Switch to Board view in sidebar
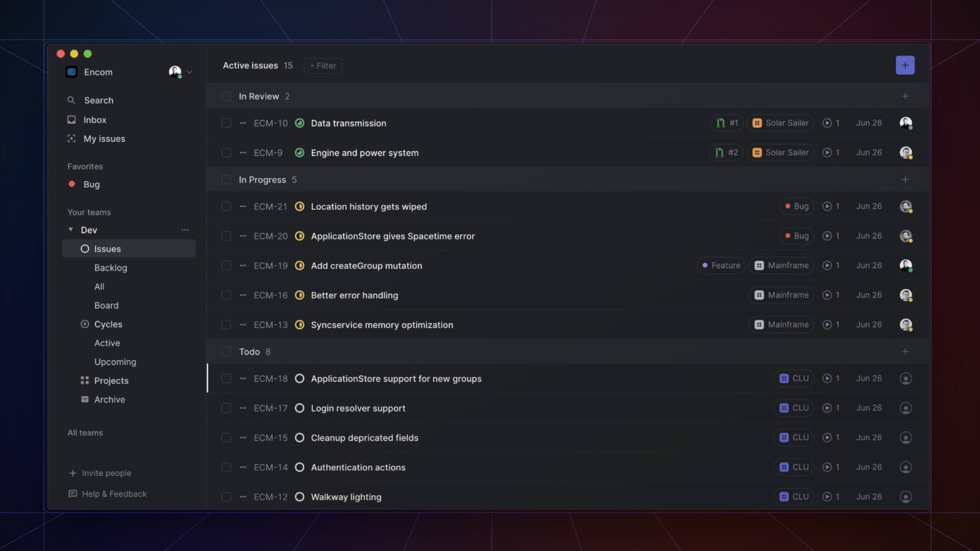Viewport: 980px width, 551px height. coord(106,305)
